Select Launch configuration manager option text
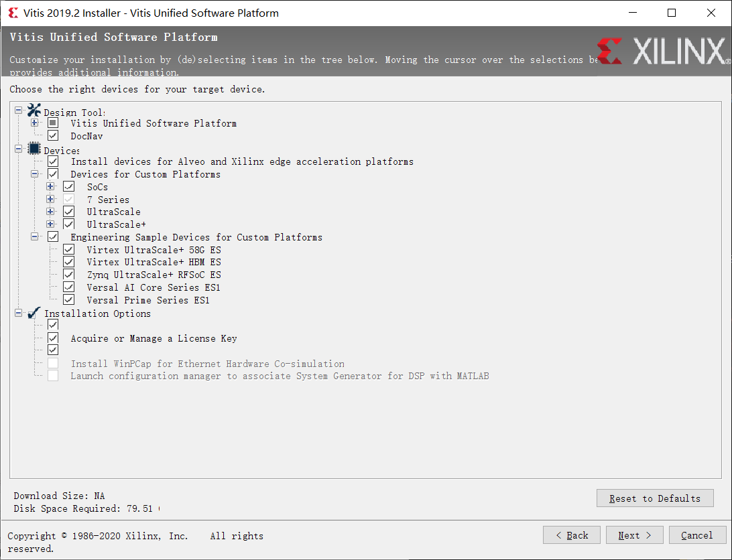 tap(280, 376)
